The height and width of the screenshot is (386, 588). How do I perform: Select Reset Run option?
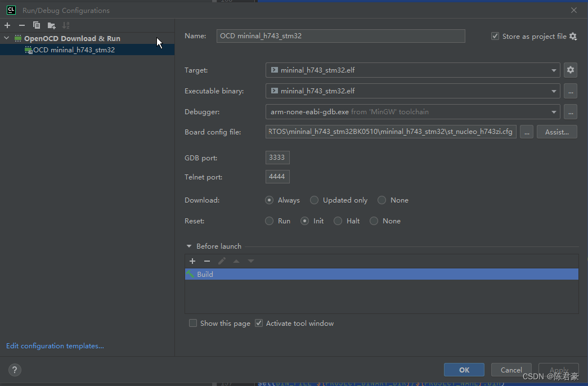[x=270, y=221]
